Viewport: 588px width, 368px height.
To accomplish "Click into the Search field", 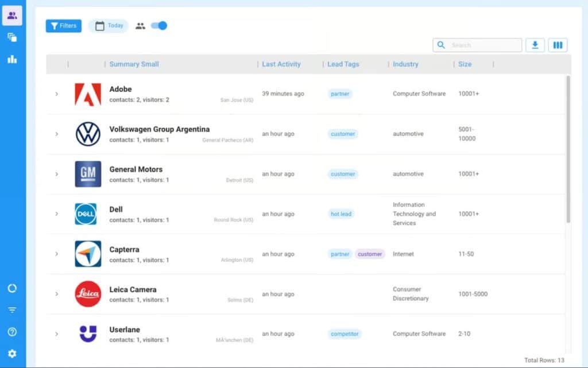I will tap(483, 45).
